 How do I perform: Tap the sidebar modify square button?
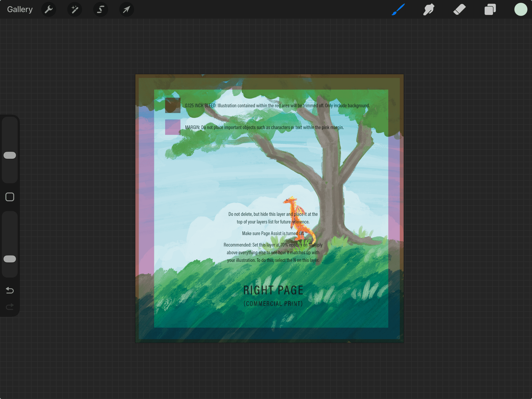point(10,197)
